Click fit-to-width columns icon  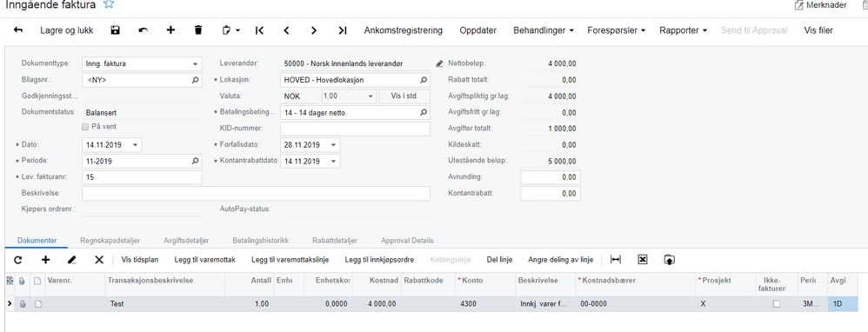[616, 260]
